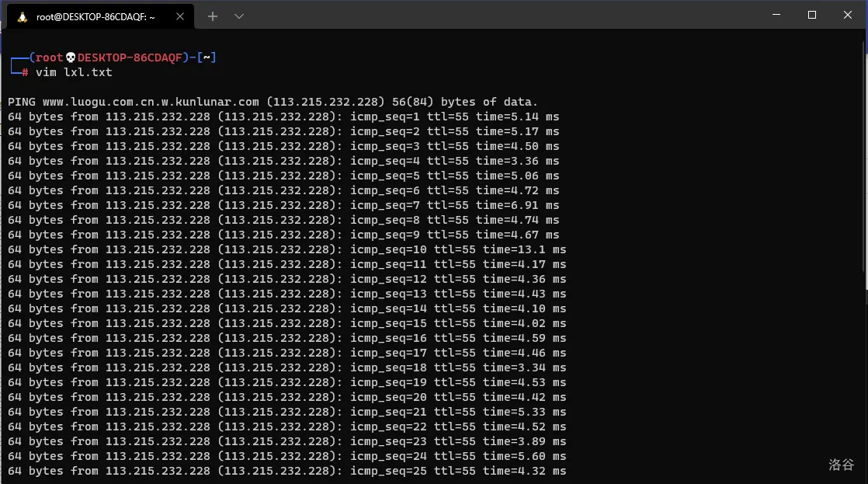
Task: Click the icmp_seq=25 last output line
Action: (286, 471)
